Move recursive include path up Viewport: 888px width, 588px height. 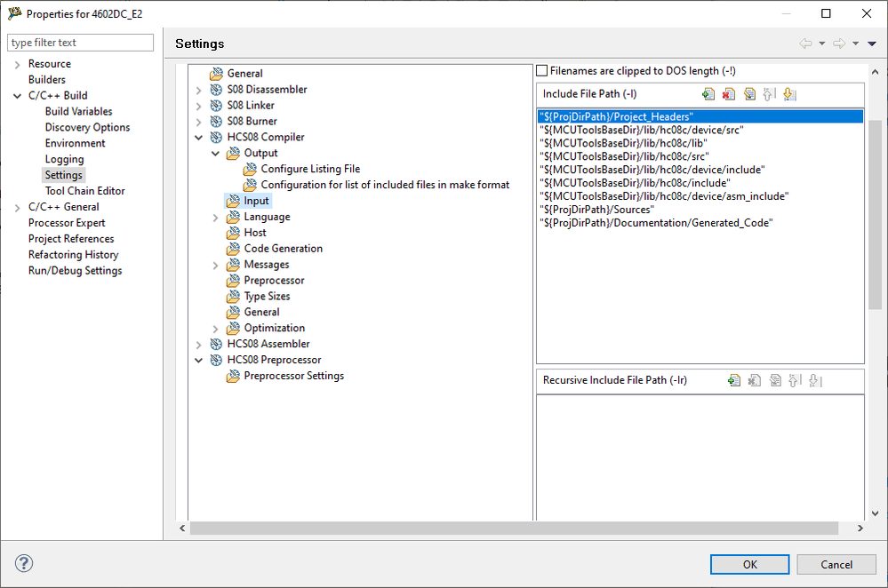(x=795, y=380)
